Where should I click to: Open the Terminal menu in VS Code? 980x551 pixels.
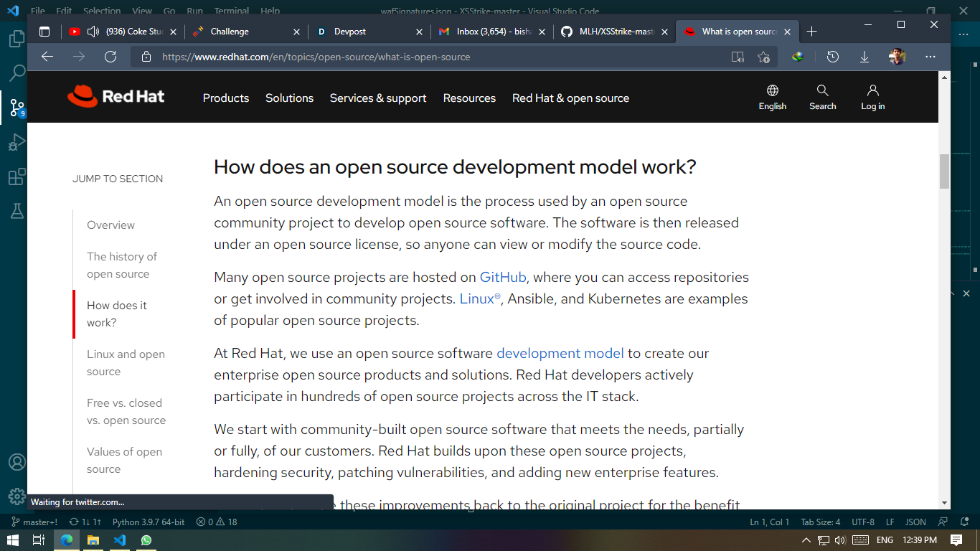pyautogui.click(x=231, y=11)
